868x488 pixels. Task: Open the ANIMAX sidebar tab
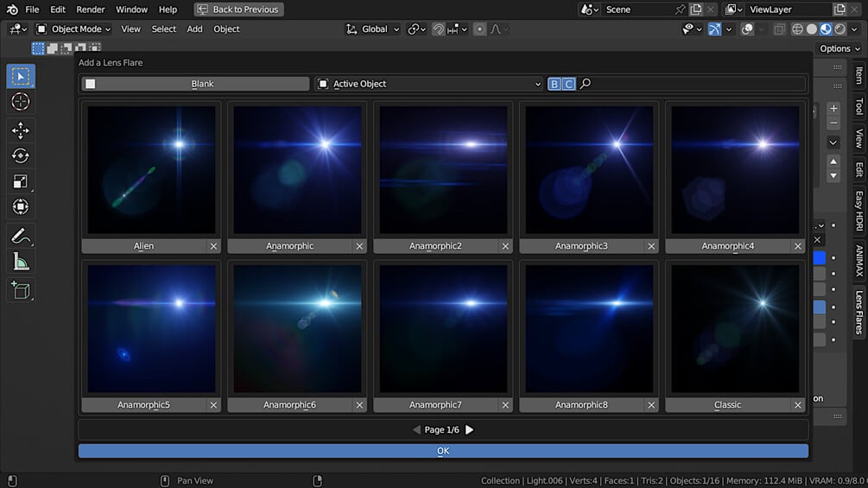tap(859, 260)
